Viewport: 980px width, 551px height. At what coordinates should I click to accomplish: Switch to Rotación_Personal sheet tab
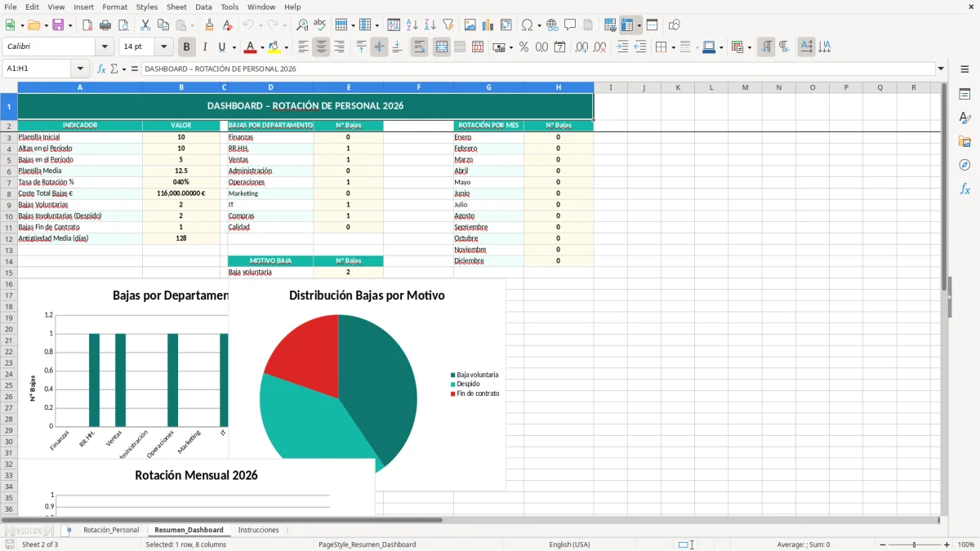[111, 530]
